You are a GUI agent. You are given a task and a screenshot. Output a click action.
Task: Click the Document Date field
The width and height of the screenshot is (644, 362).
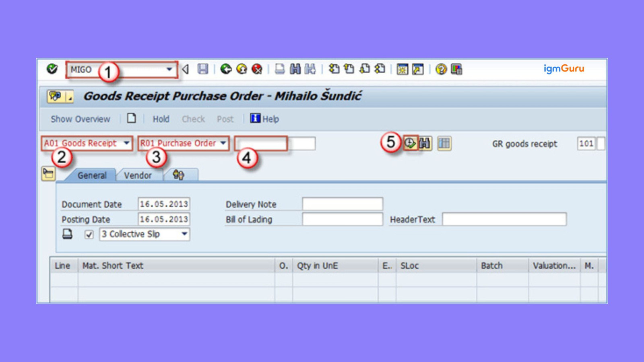[164, 204]
